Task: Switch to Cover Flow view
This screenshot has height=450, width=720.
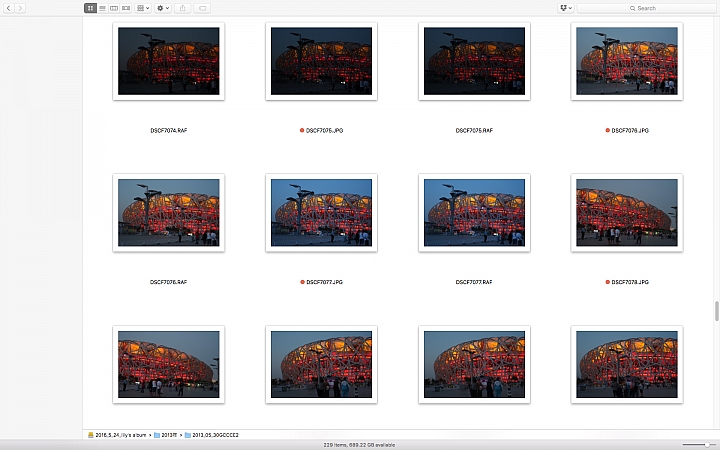Action: [x=126, y=8]
